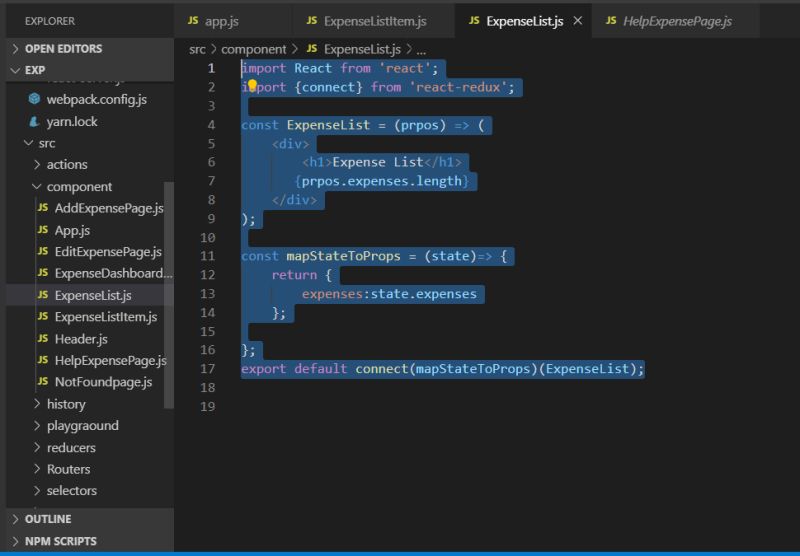Select ExpenseList.js in the explorer tree
The width and height of the screenshot is (800, 556).
tap(93, 295)
